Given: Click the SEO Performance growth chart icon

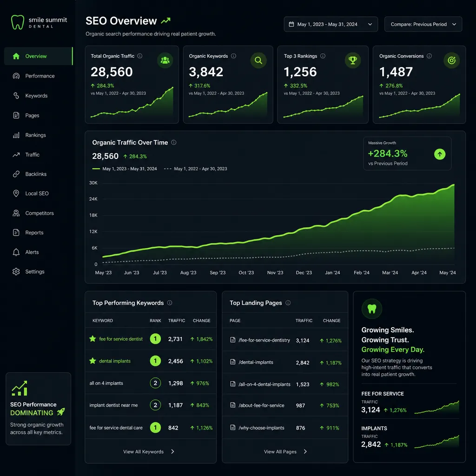Looking at the screenshot, I should (x=20, y=388).
